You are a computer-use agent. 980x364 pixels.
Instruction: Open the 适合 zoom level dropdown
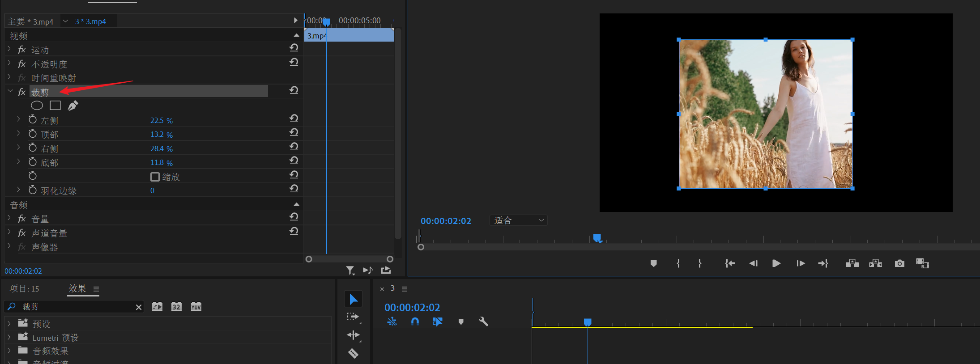518,220
